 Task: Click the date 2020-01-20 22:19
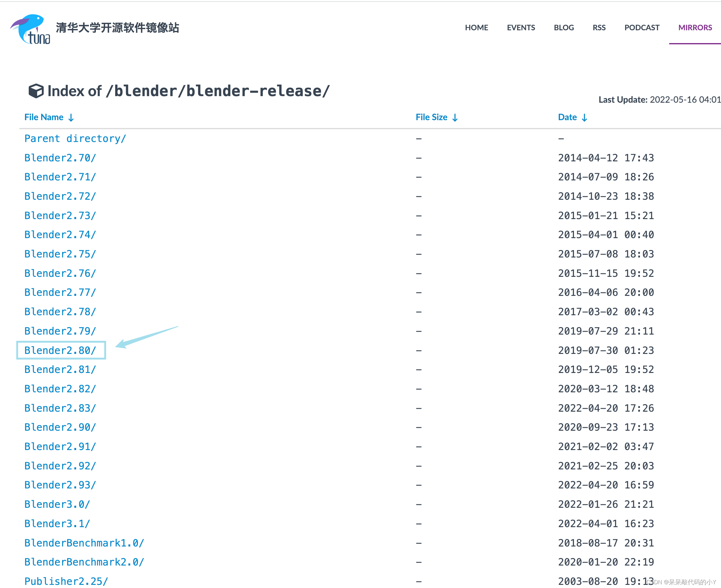click(x=606, y=562)
